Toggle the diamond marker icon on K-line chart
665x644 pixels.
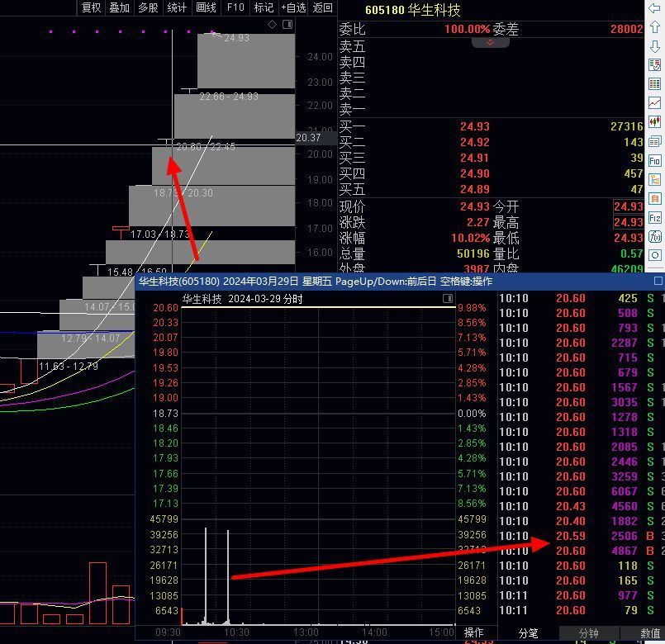(272, 25)
